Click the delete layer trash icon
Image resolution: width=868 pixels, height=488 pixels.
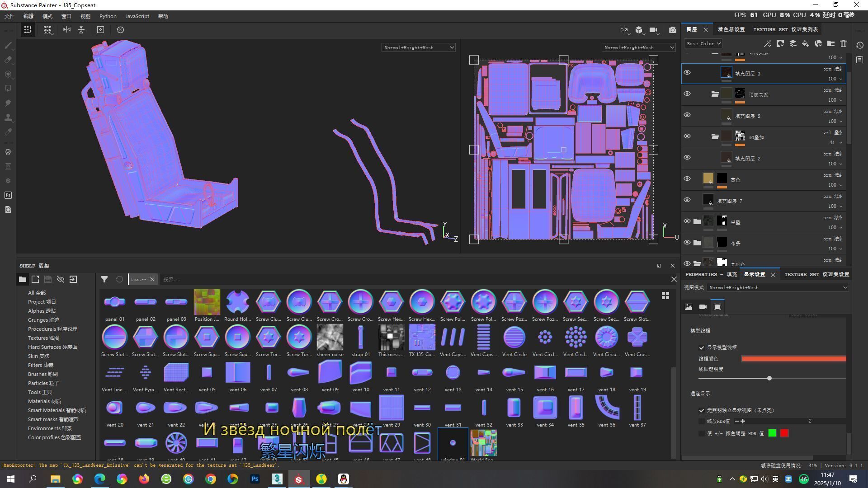(844, 44)
